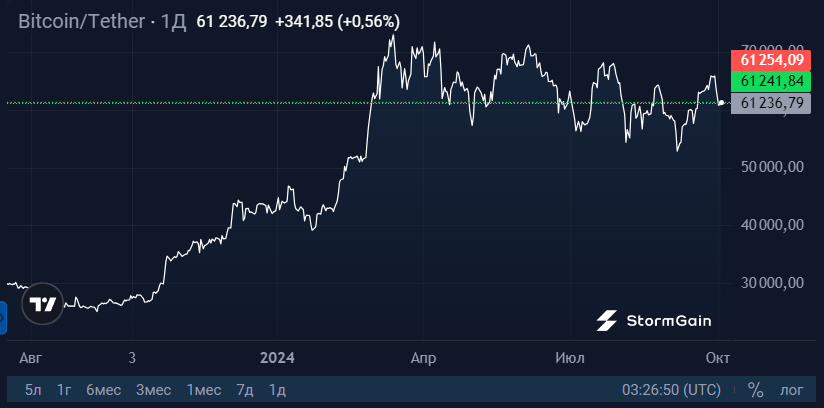Set chart range to 1мес
The width and height of the screenshot is (824, 408).
[204, 389]
